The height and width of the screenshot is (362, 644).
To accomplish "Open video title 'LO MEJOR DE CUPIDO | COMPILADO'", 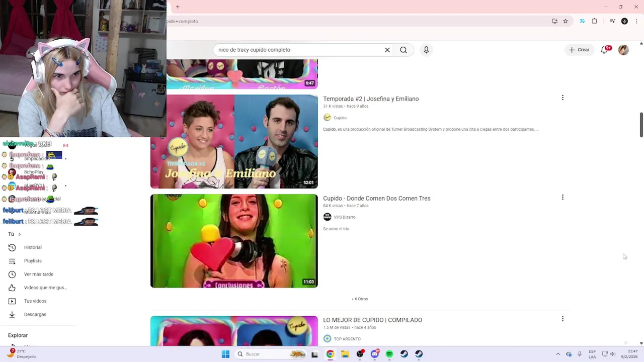I will tap(372, 320).
